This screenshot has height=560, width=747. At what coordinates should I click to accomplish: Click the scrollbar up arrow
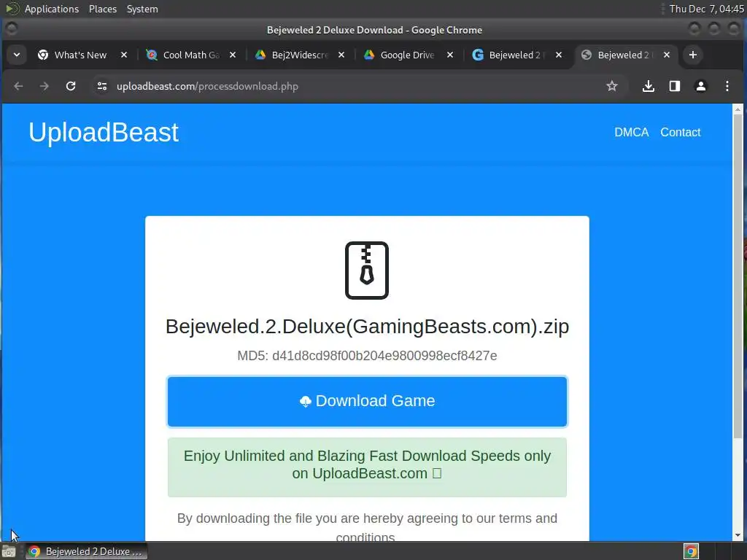738,109
